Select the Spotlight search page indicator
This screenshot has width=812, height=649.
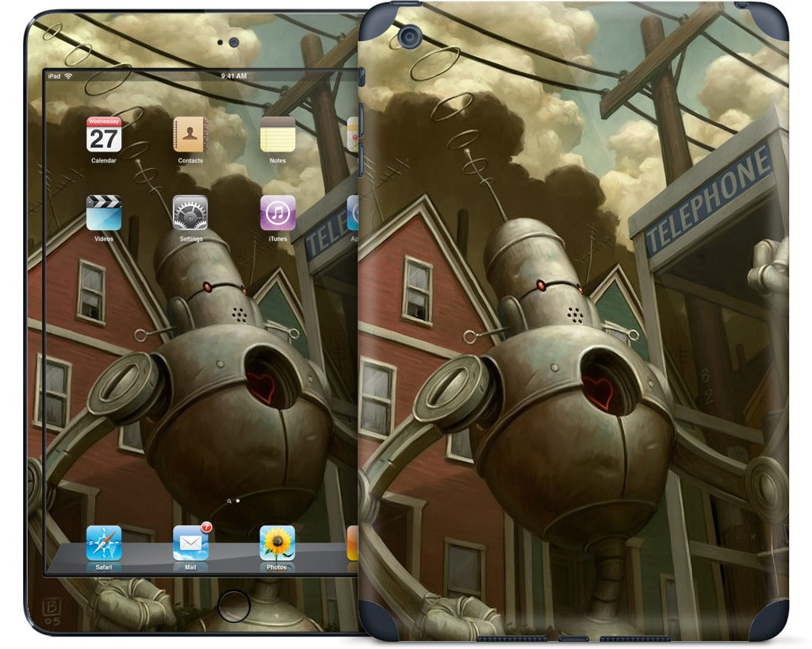[229, 501]
